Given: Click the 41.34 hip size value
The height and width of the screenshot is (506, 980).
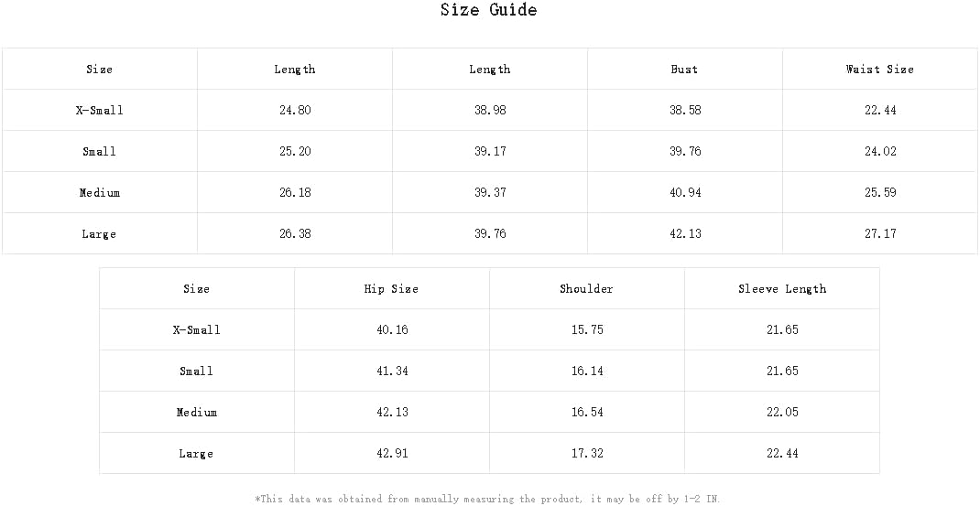Looking at the screenshot, I should tap(392, 371).
